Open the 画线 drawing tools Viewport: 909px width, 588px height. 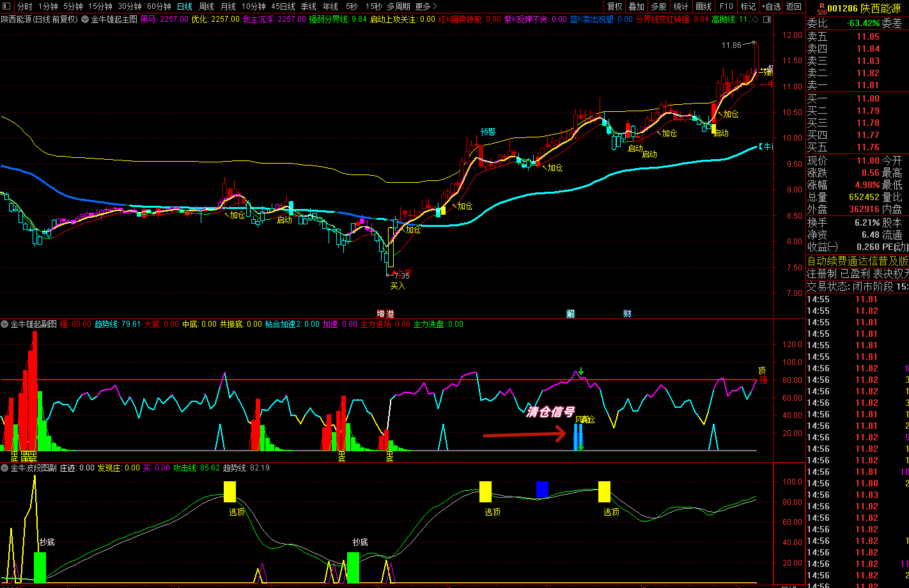(703, 6)
